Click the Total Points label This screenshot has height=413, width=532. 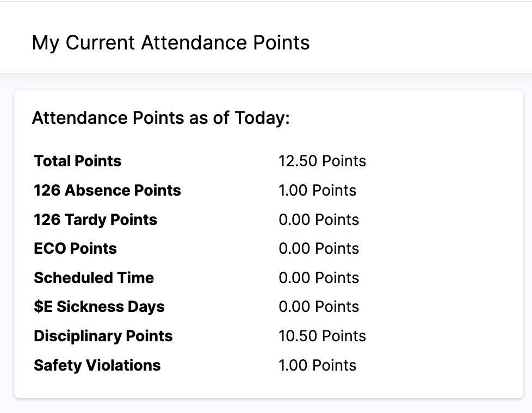click(x=78, y=161)
